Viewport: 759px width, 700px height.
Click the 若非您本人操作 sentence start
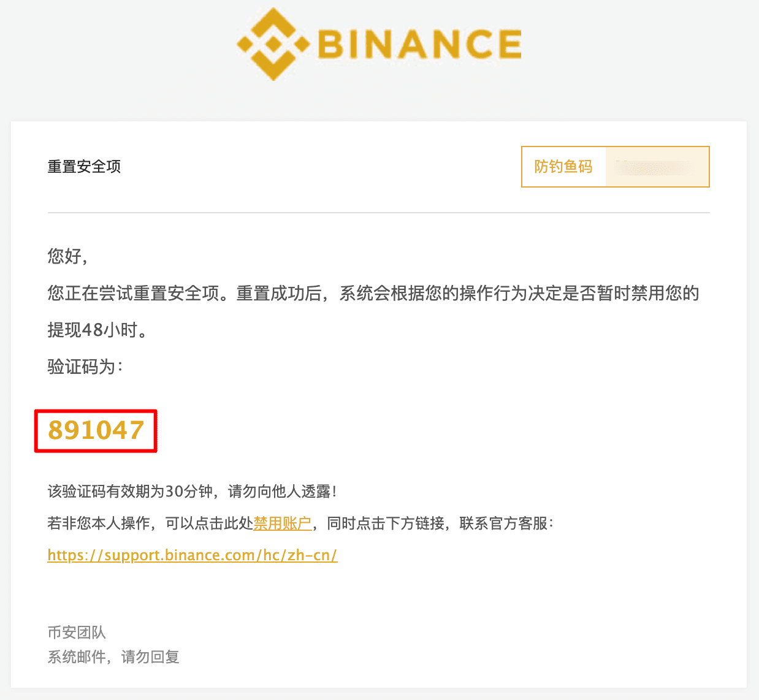tap(99, 523)
